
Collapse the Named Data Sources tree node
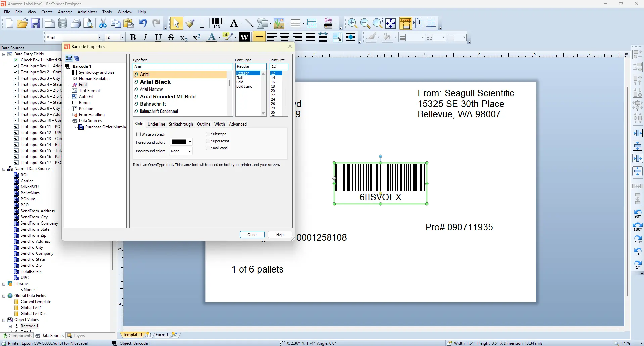(4, 169)
